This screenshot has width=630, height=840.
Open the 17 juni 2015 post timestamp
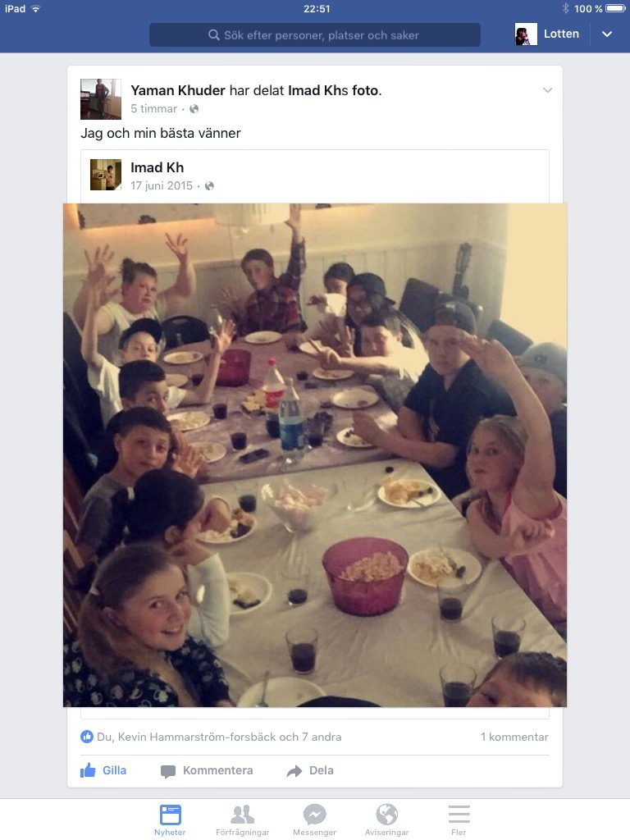coord(162,186)
